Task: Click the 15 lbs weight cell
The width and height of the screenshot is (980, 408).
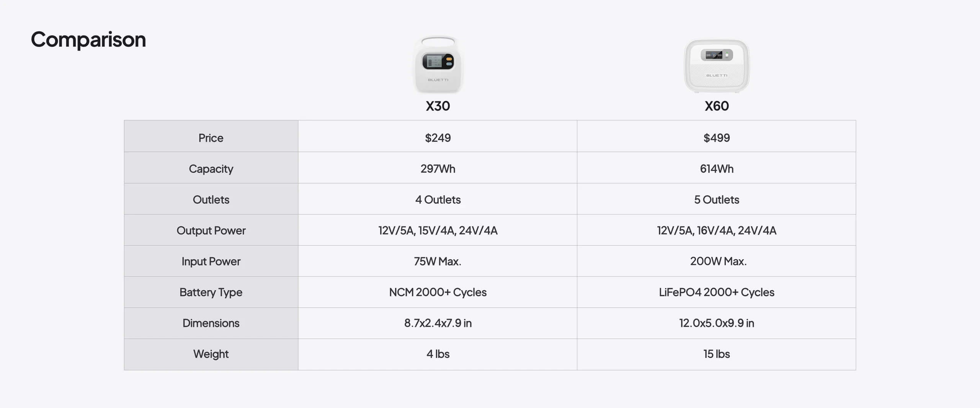Action: pos(717,354)
